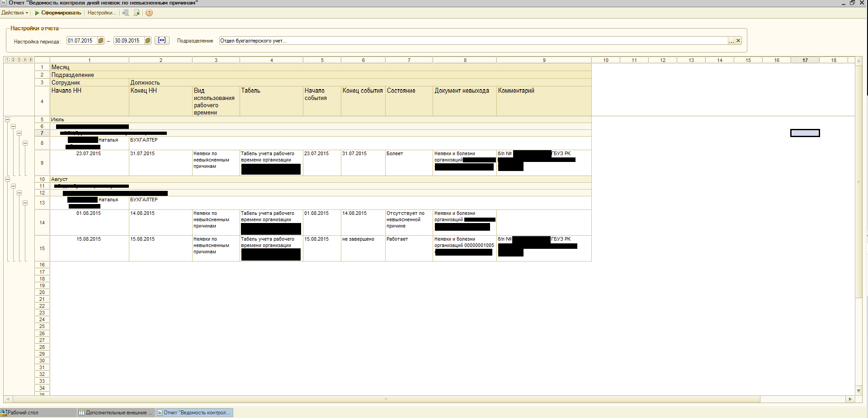Image resolution: width=868 pixels, height=418 pixels.
Task: Collapse the employee group at row 8
Action: pos(25,143)
